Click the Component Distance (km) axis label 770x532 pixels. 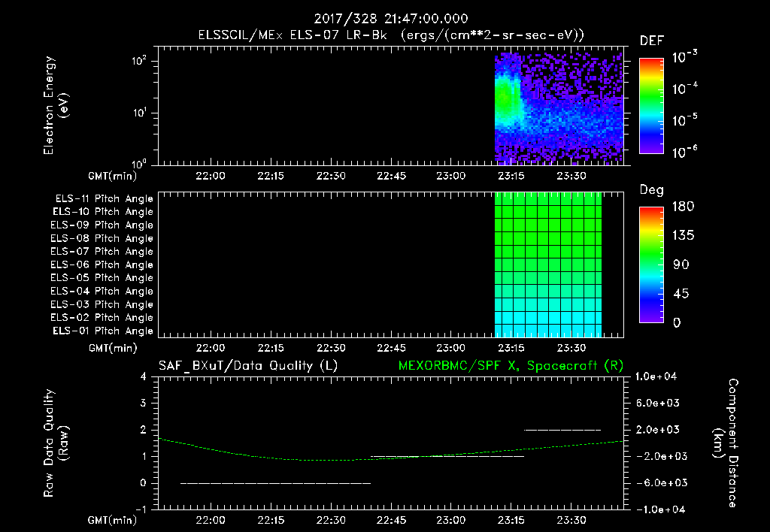[x=726, y=443]
